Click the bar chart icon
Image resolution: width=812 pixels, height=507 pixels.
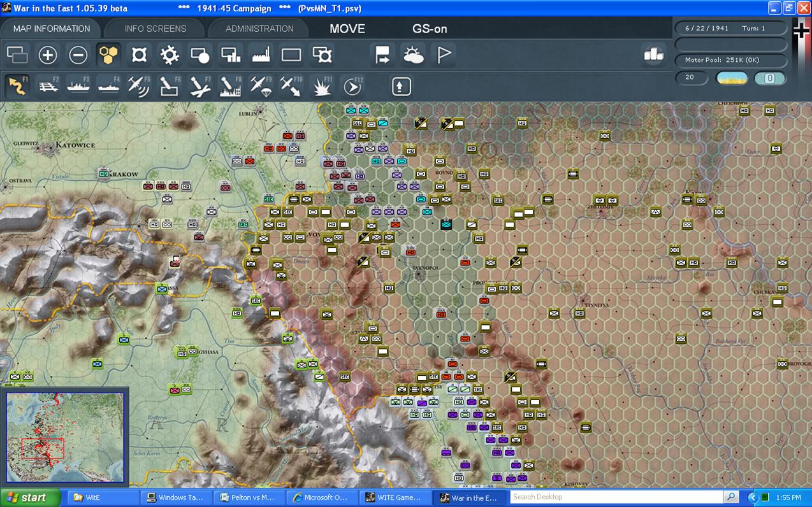653,55
